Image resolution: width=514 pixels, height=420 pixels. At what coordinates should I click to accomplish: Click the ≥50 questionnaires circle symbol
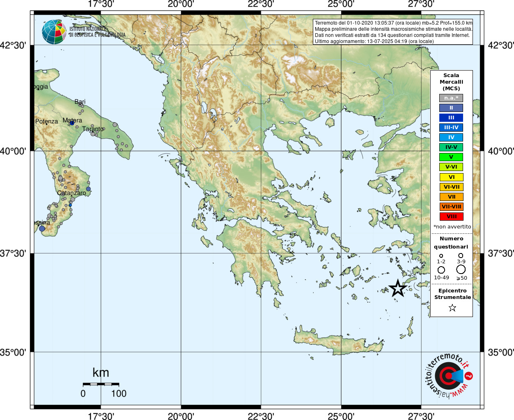[461, 269]
